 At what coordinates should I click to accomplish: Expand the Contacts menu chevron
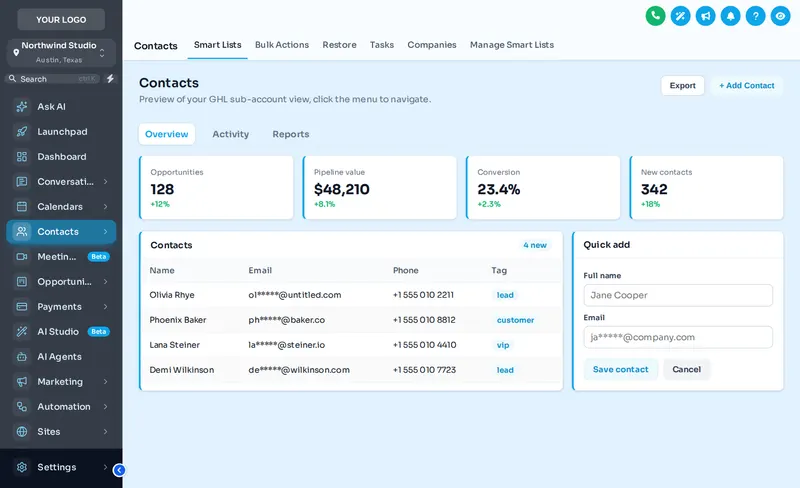pos(106,232)
